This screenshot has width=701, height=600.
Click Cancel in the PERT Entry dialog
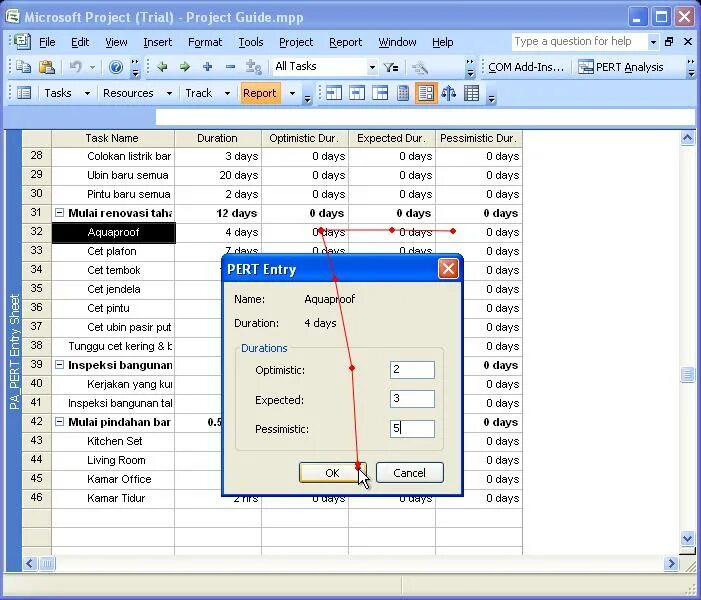(x=410, y=473)
